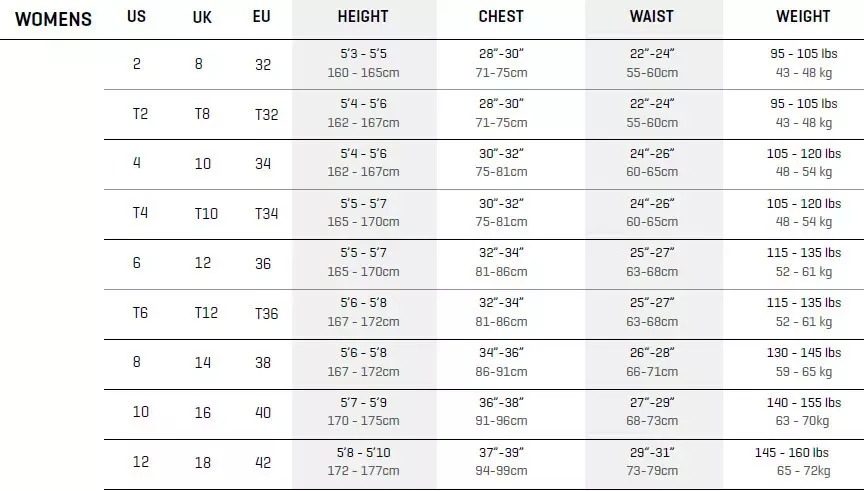Click the WOMENS heading label
This screenshot has width=864, height=491.
(53, 19)
